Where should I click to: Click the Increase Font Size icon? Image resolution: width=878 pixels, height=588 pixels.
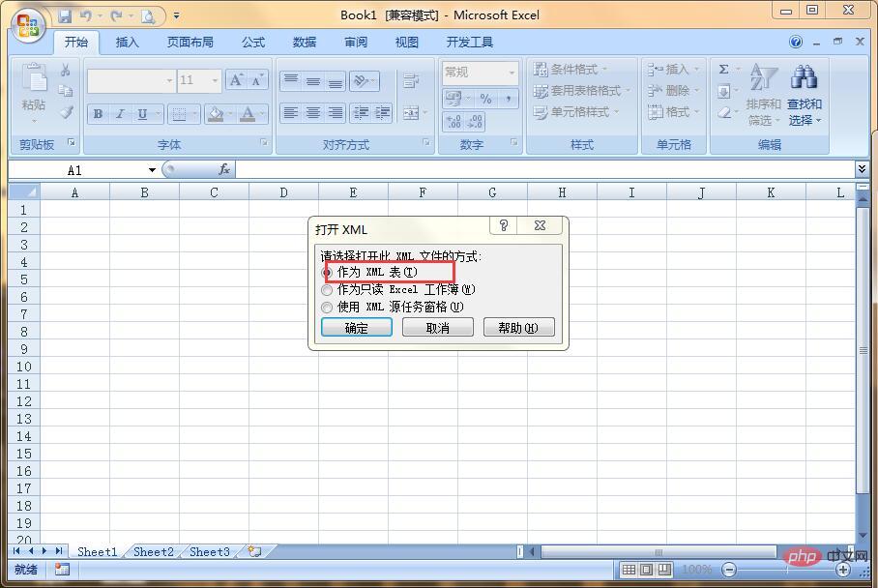236,80
